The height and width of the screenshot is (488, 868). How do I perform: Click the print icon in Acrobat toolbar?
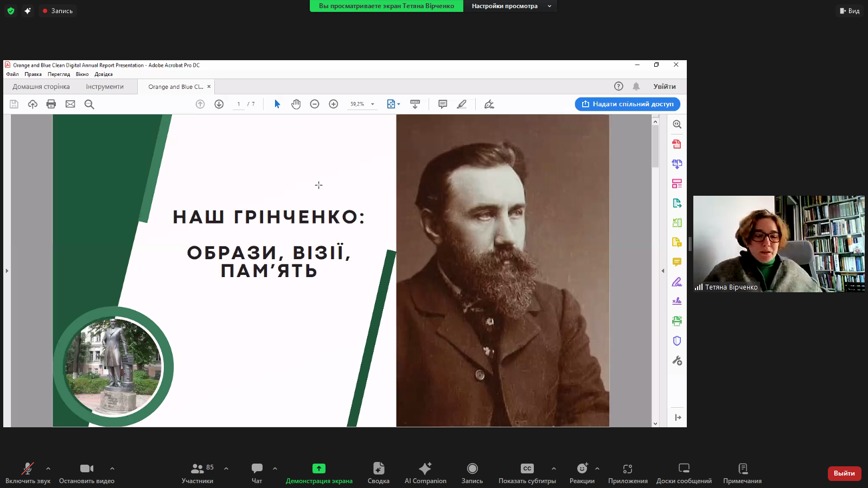point(51,104)
